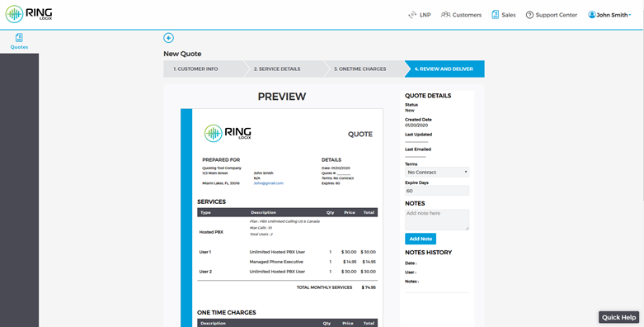
Task: Click TOTAL MONTHLY SERVICES label
Action: coord(324,287)
